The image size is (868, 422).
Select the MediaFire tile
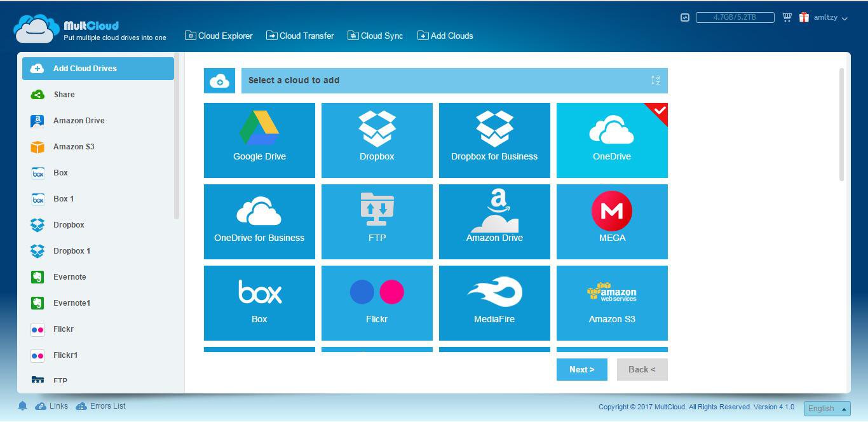coord(494,303)
